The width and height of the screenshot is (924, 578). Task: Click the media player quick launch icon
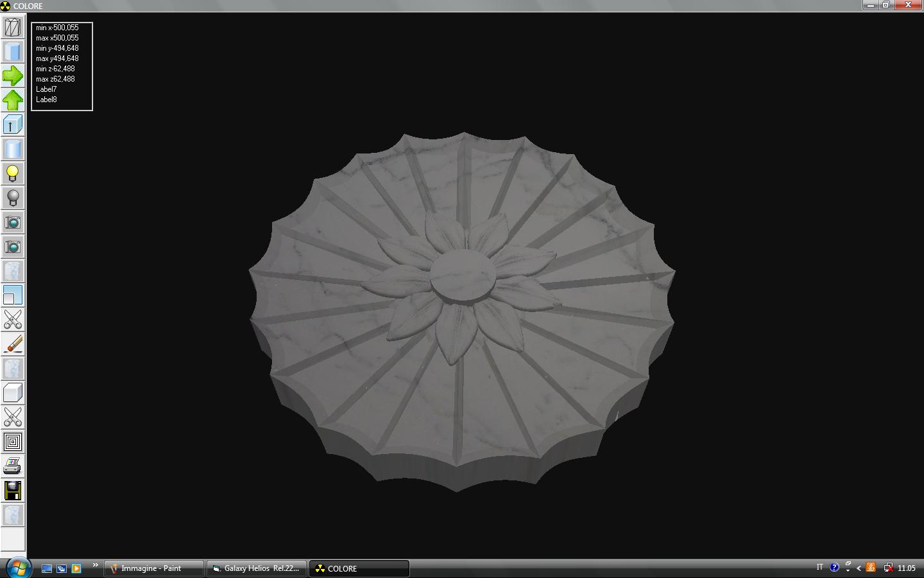(x=76, y=568)
